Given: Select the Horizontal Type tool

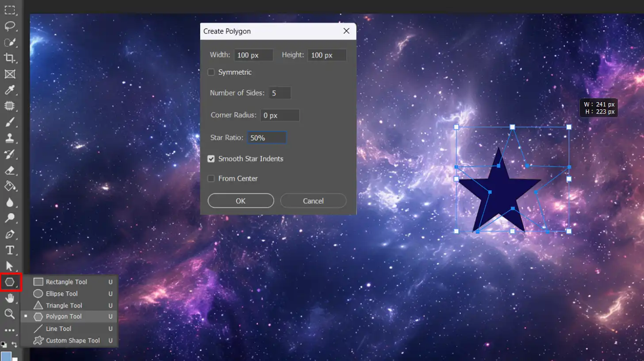Looking at the screenshot, I should click(x=10, y=250).
